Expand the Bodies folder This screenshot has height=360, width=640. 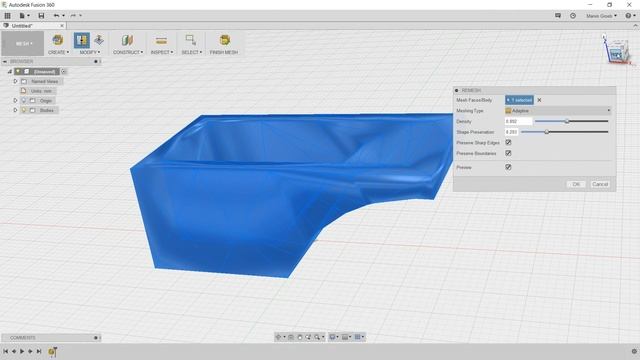(16, 110)
